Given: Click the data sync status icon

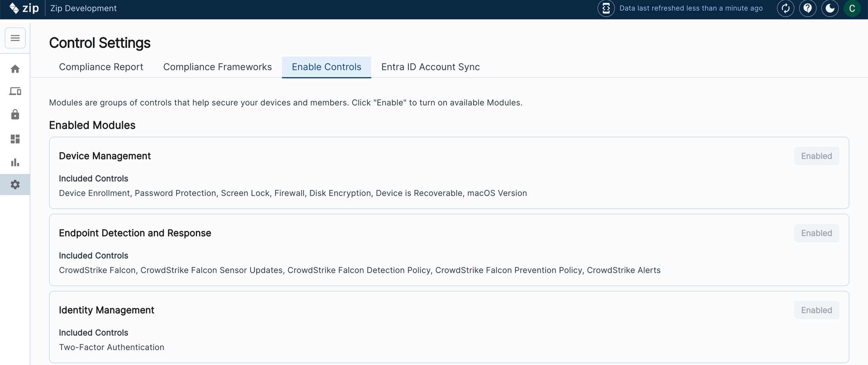Looking at the screenshot, I should click(x=606, y=8).
